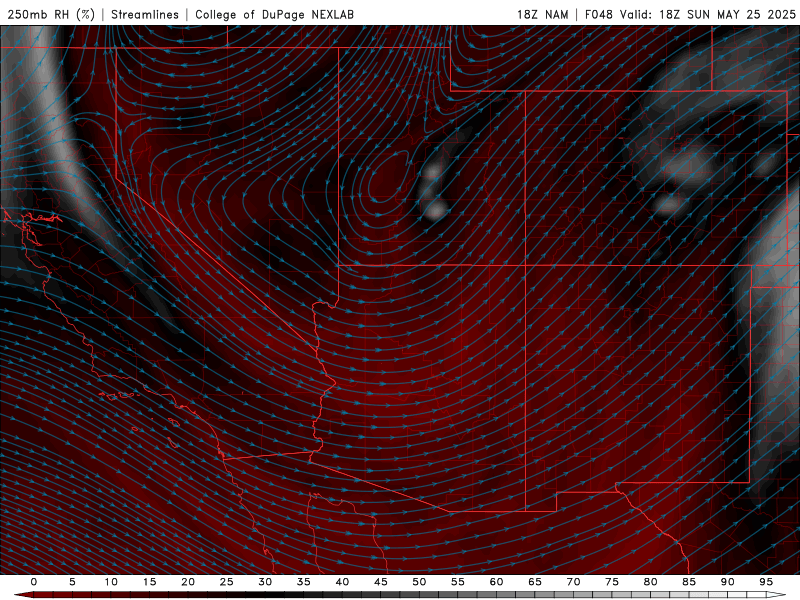
Task: Click the "5" label on color scale
Action: coord(72,582)
